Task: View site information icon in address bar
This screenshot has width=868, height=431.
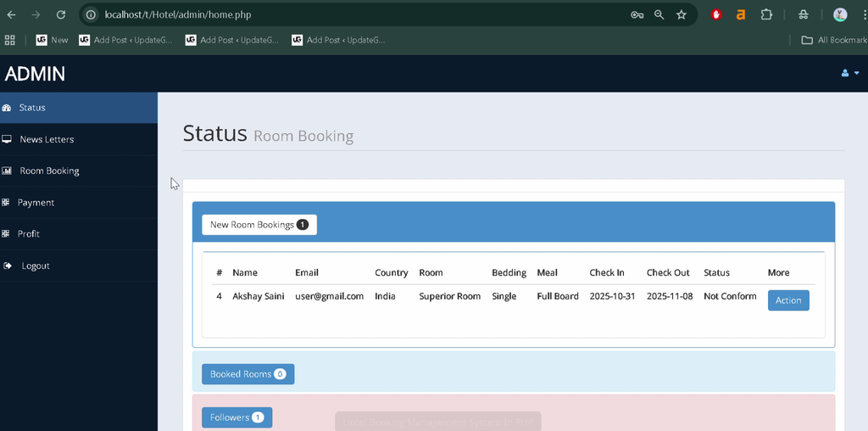Action: click(91, 15)
